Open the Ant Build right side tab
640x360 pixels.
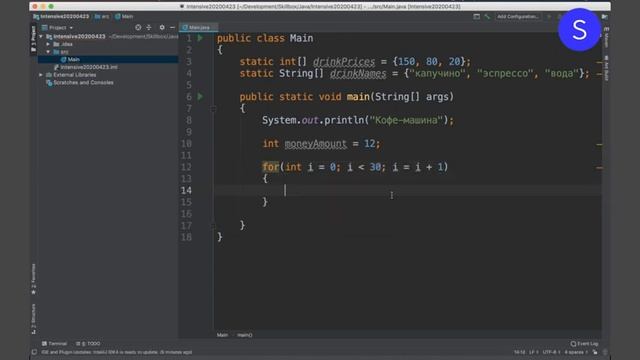[606, 68]
